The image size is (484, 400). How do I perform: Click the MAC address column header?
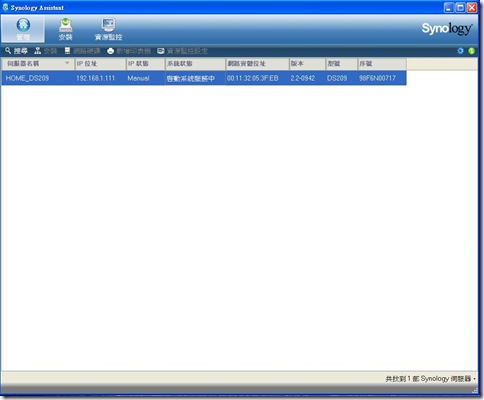pos(257,63)
